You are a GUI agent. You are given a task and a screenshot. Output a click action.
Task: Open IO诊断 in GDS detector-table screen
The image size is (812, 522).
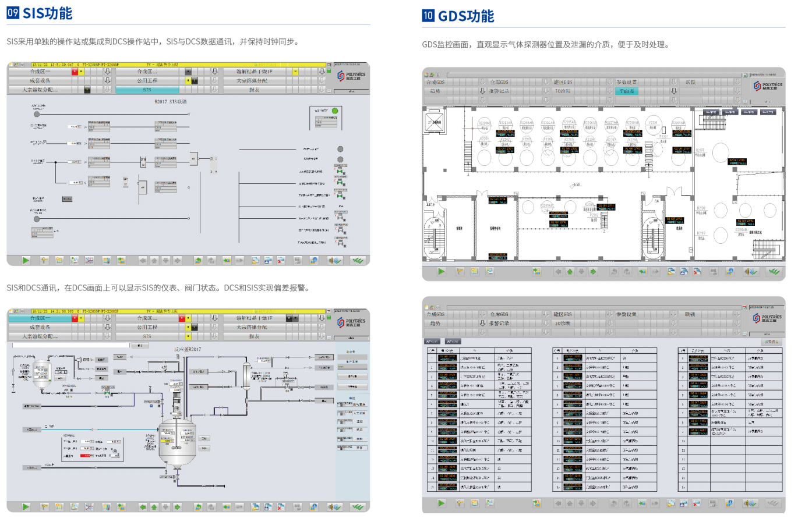[x=563, y=323]
